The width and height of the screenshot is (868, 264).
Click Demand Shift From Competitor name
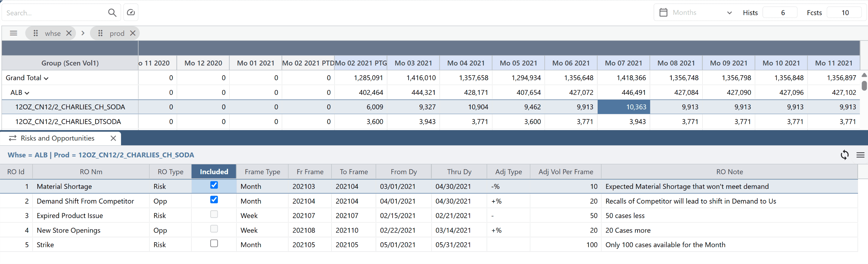click(x=85, y=201)
